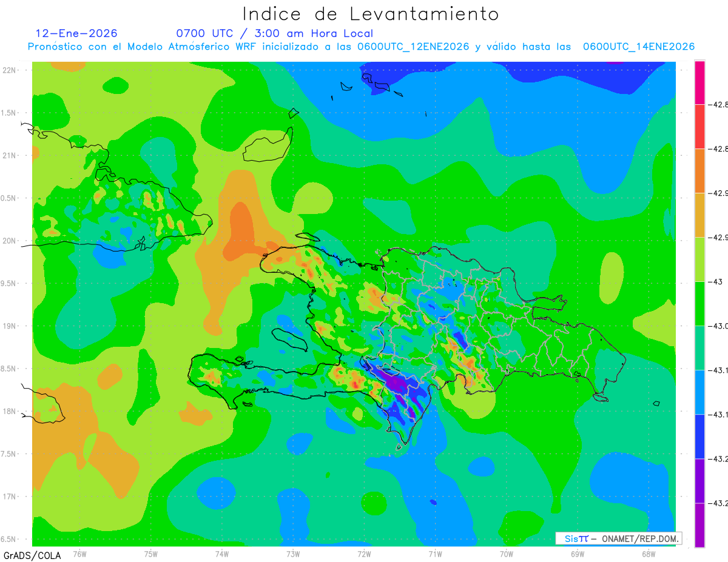
Task: Click the bright green swatch in the color scale
Action: point(699,303)
